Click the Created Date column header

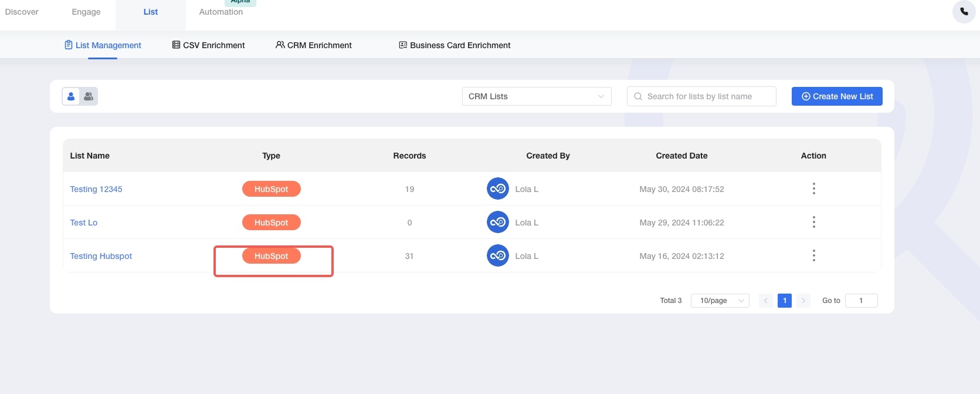tap(681, 156)
